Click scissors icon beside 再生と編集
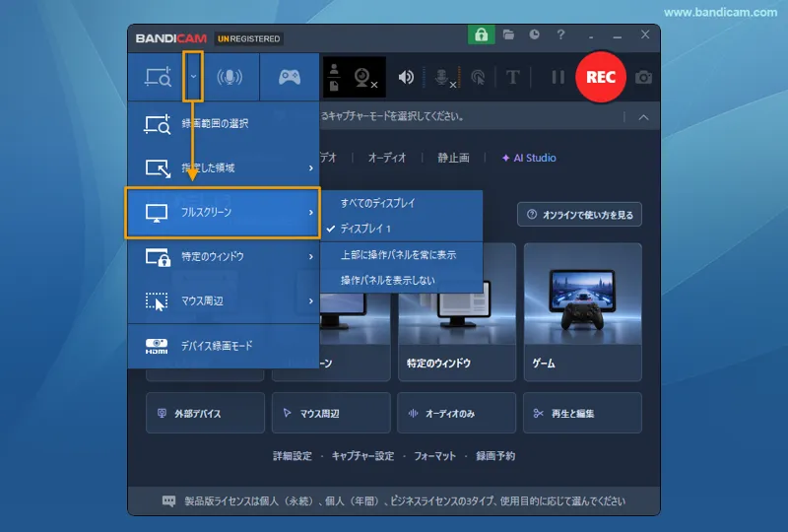 (538, 414)
